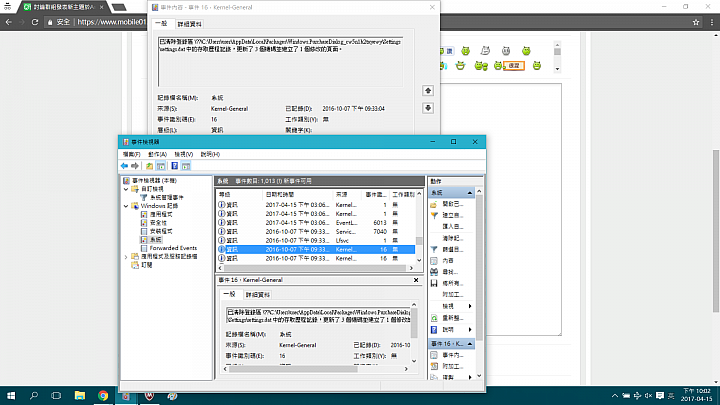This screenshot has height=405, width=720.
Task: Click Chrome back navigation arrow
Action: click(x=9, y=22)
